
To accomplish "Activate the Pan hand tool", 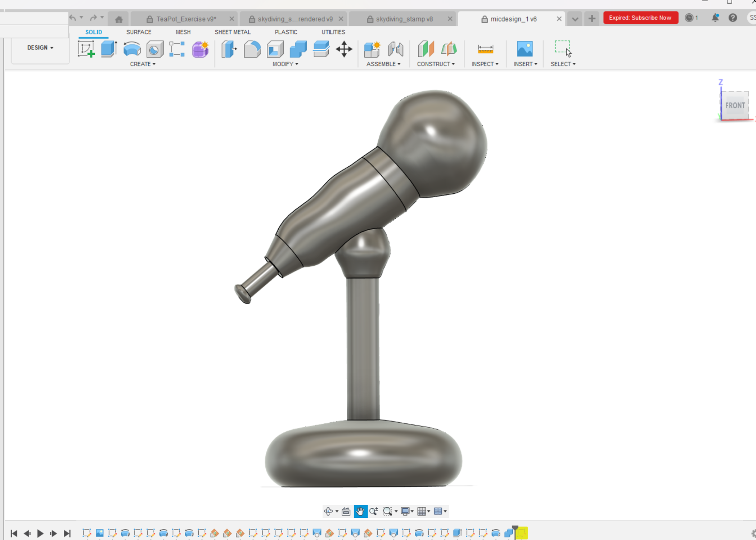I will click(360, 511).
